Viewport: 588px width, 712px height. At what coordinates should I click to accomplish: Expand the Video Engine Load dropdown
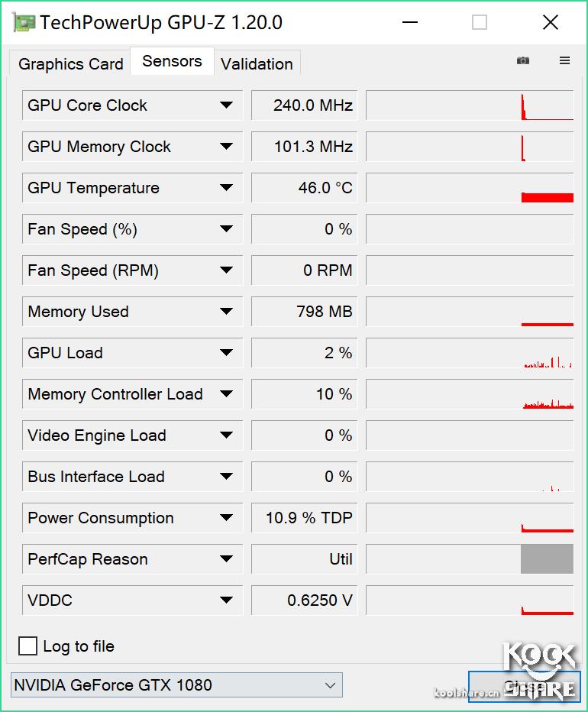[228, 435]
